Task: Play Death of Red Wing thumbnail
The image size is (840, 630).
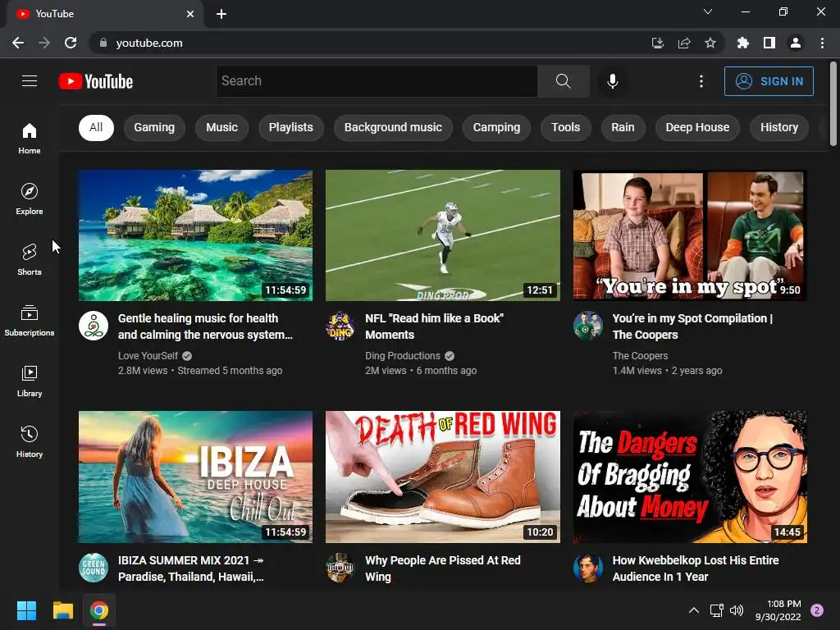Action: (443, 477)
